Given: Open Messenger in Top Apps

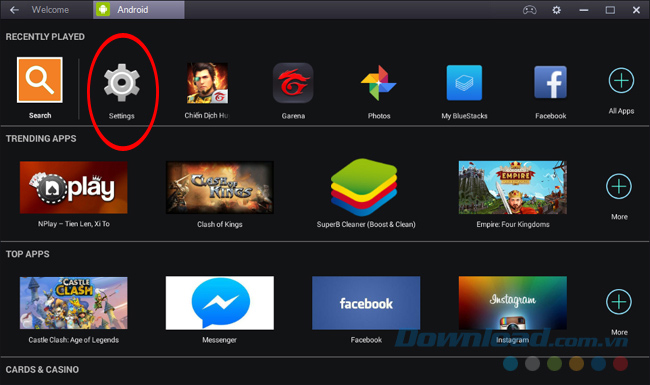Looking at the screenshot, I should 220,303.
